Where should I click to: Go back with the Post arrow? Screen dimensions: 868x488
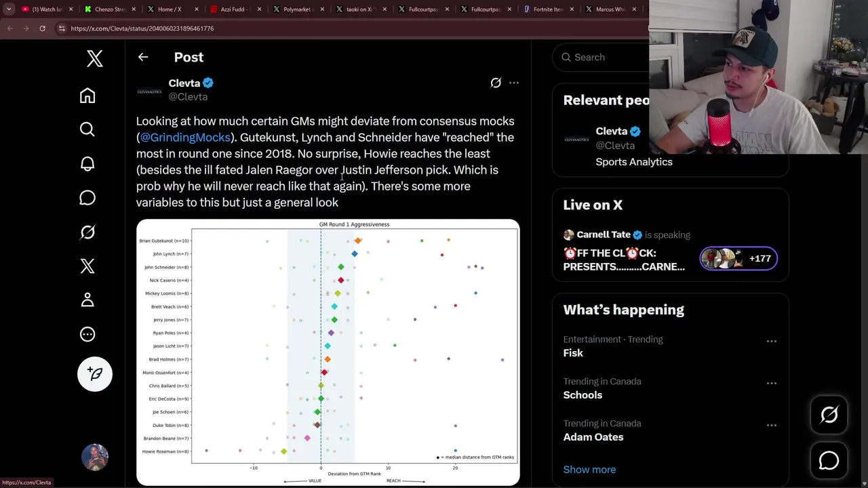pyautogui.click(x=143, y=57)
